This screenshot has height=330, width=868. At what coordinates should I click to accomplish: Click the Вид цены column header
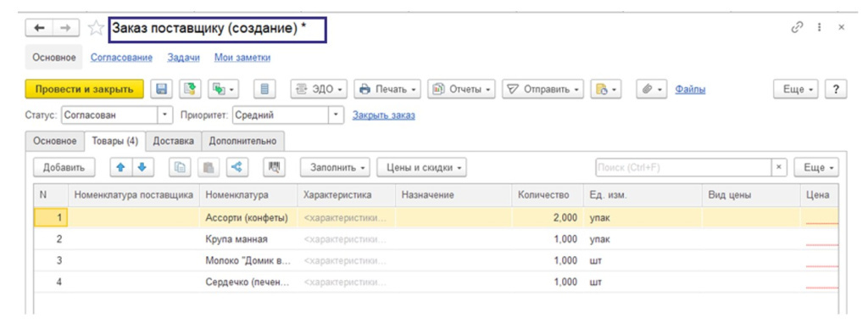[751, 195]
